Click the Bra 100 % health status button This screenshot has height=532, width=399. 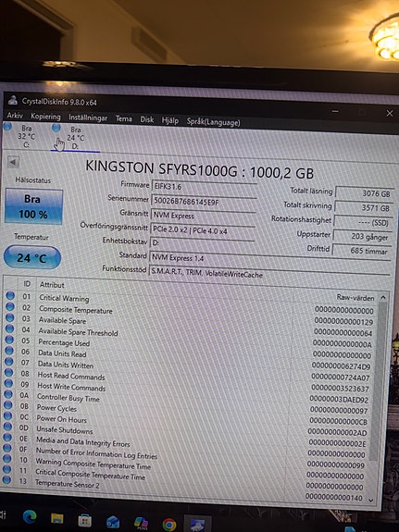[33, 206]
